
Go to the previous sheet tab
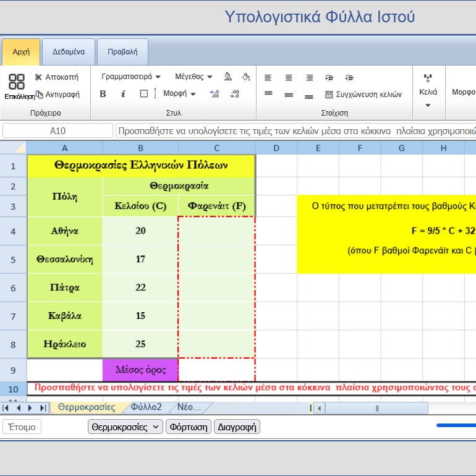[x=19, y=408]
